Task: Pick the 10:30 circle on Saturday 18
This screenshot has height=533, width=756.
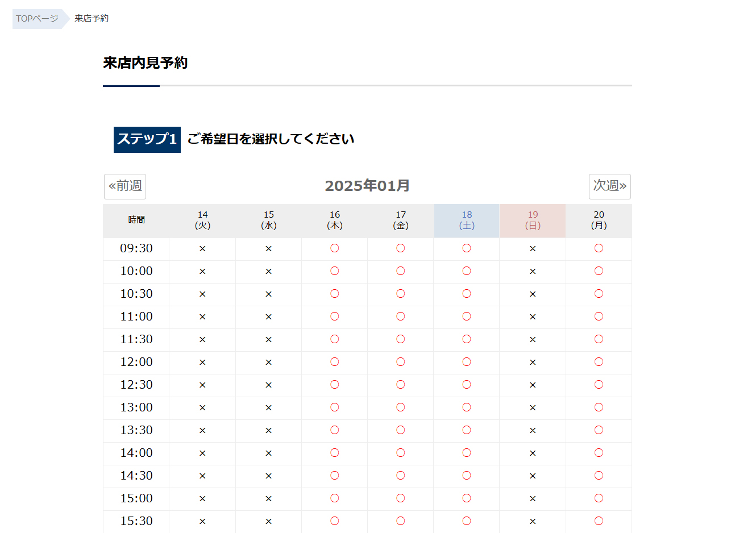Action: (467, 294)
